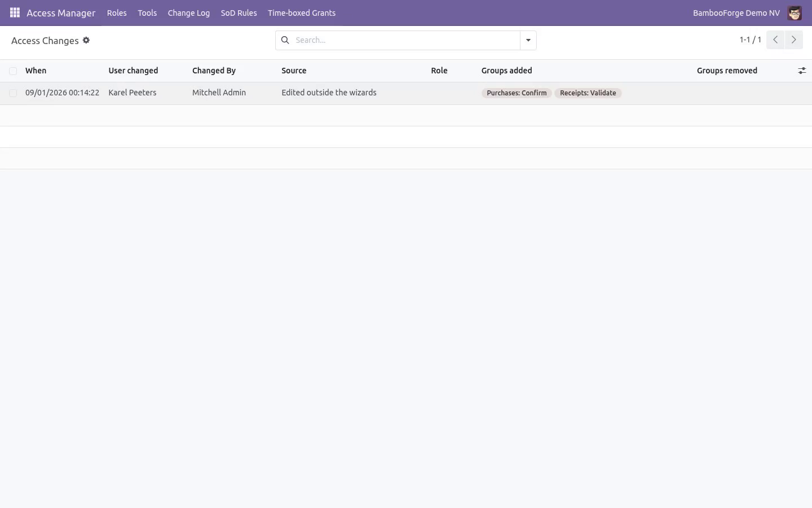Image resolution: width=812 pixels, height=508 pixels.
Task: Click the Receipts: Validate tag
Action: (588, 93)
